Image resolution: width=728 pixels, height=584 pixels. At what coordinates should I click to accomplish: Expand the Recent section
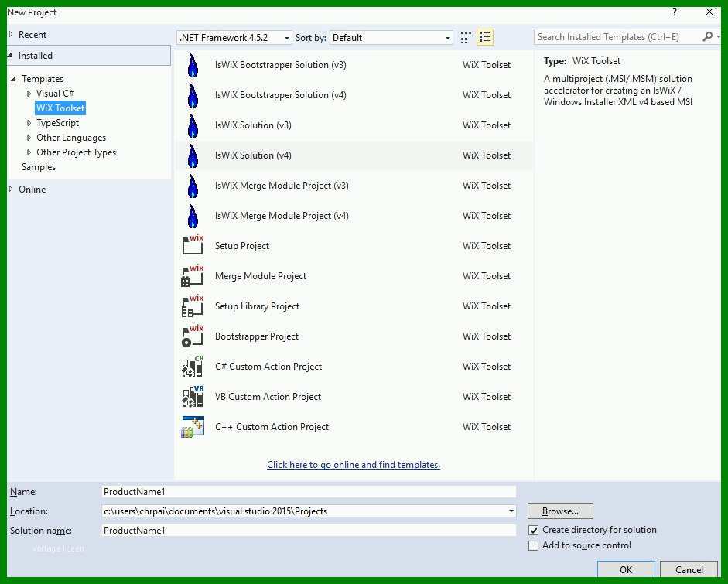coord(11,34)
